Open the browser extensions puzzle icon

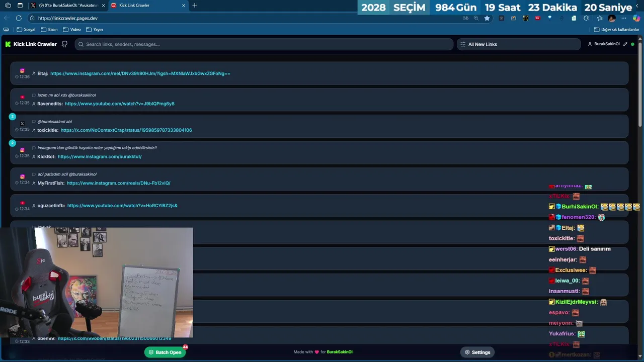pos(586,18)
